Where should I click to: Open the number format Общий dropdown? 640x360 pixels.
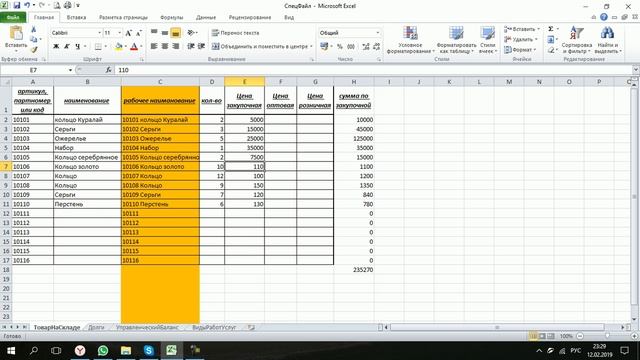(x=378, y=33)
